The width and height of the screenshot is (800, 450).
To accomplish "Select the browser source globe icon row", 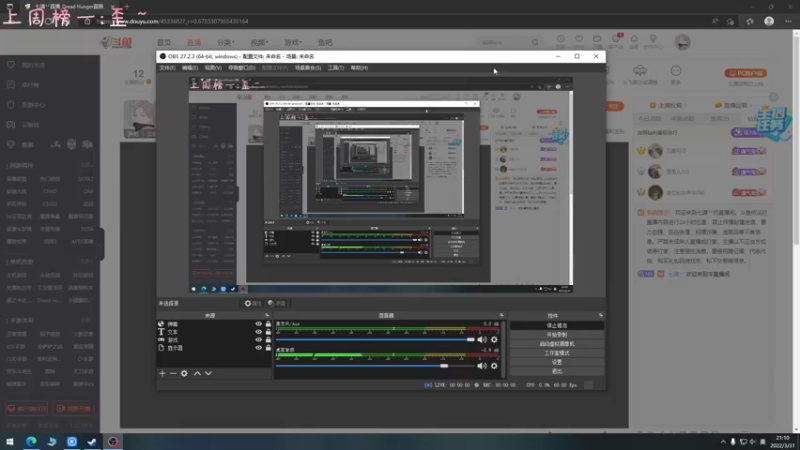I will click(x=213, y=324).
